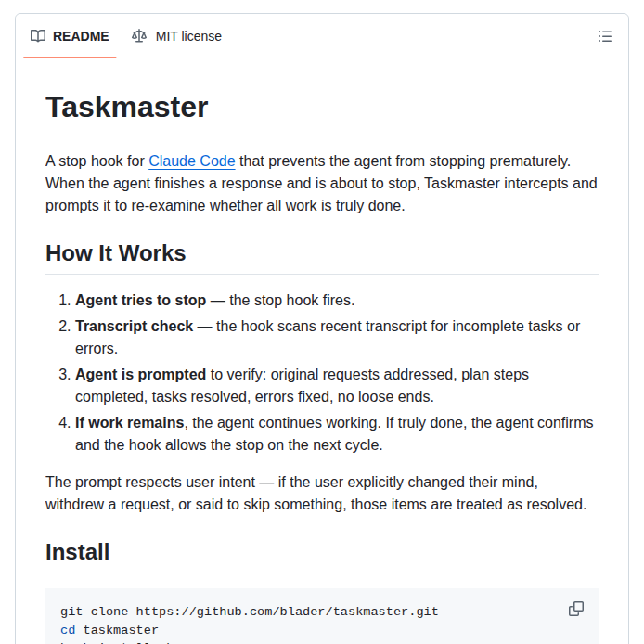Screen dimensions: 644x644
Task: Click the 'If work remains' bold text
Action: pos(129,422)
